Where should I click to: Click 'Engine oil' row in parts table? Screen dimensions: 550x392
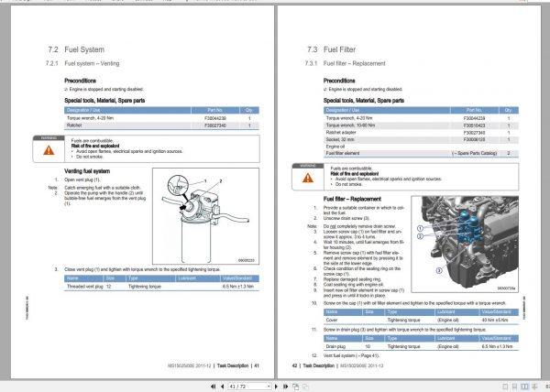coord(421,147)
